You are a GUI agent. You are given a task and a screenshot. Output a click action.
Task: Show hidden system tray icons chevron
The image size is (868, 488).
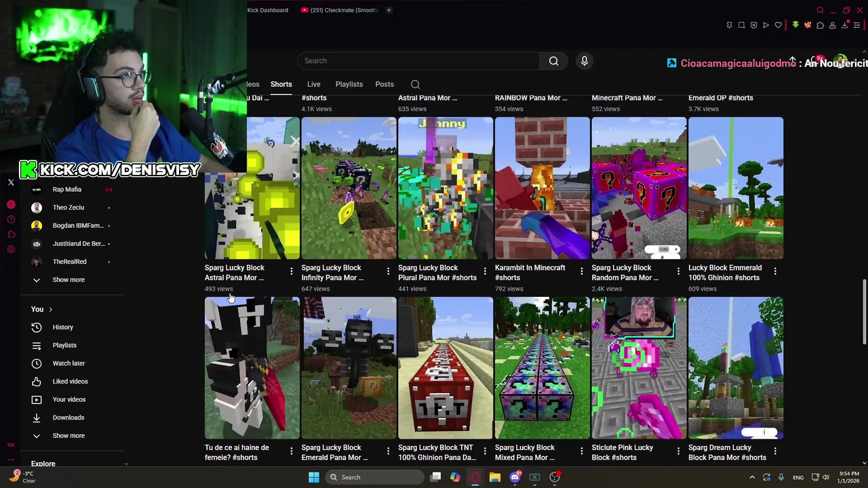click(752, 477)
